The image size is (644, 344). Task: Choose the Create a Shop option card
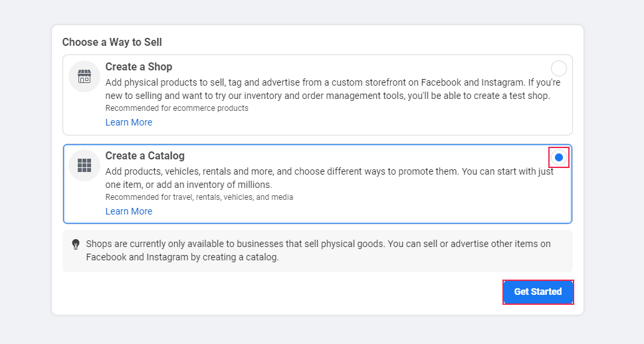(318, 95)
